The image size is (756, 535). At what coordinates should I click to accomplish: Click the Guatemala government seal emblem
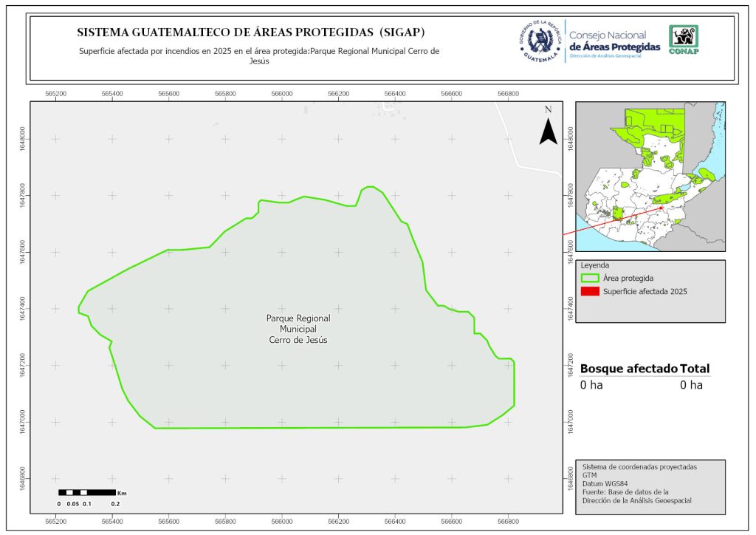pos(540,41)
